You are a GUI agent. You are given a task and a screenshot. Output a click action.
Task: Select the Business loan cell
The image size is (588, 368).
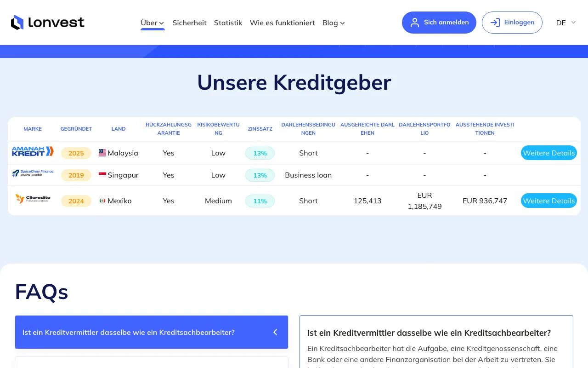pyautogui.click(x=308, y=175)
